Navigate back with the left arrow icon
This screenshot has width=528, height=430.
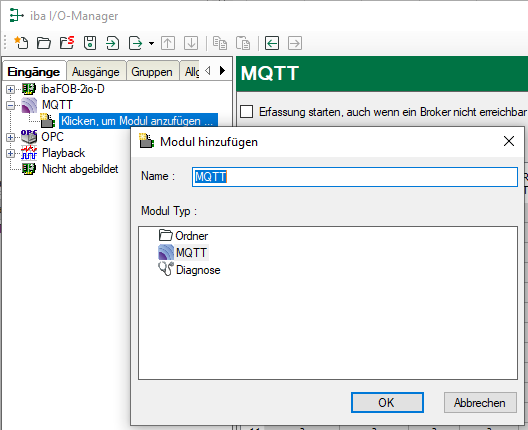click(272, 43)
